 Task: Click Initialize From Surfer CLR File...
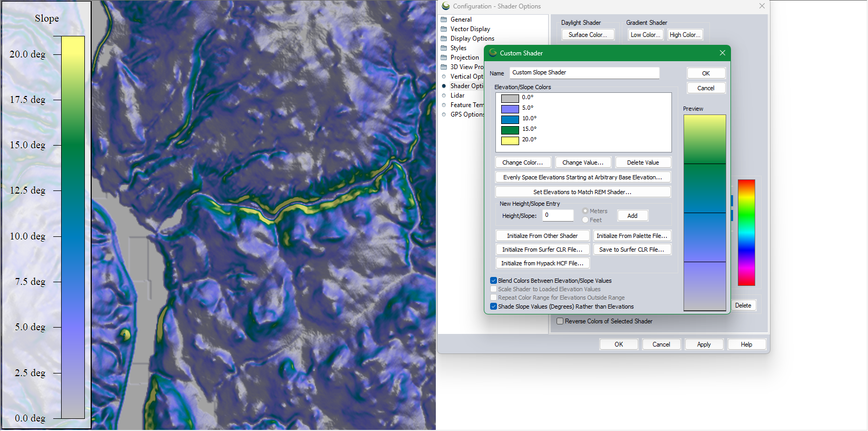[x=542, y=250]
